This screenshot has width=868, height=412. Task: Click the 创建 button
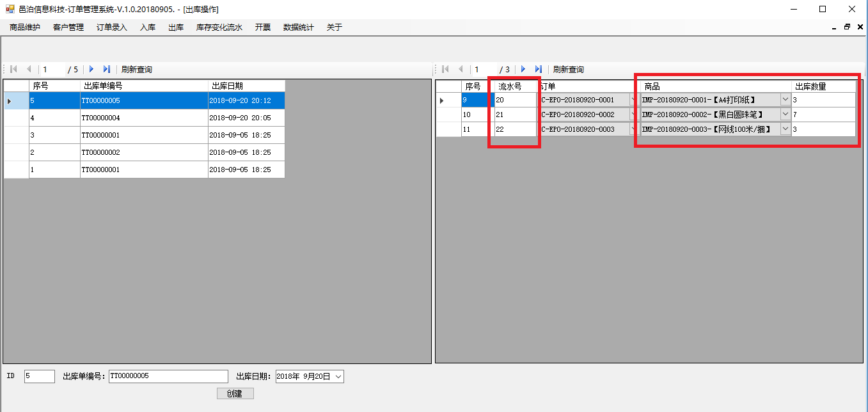coord(235,393)
